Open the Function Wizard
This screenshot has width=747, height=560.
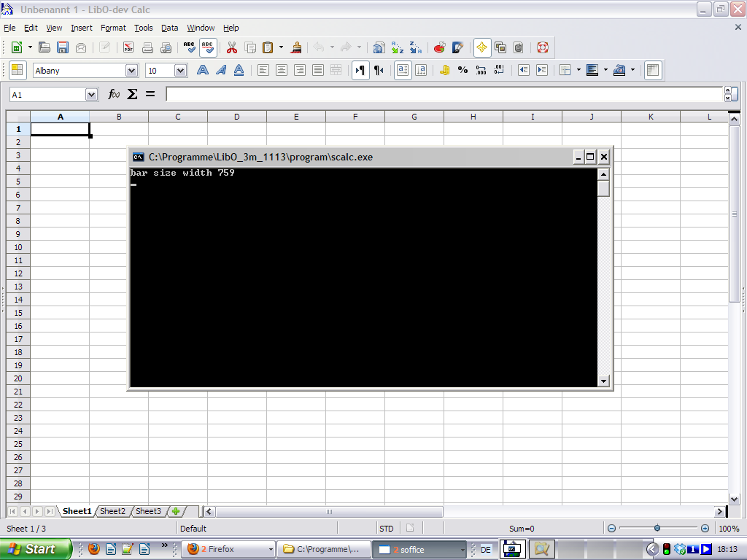coord(114,94)
